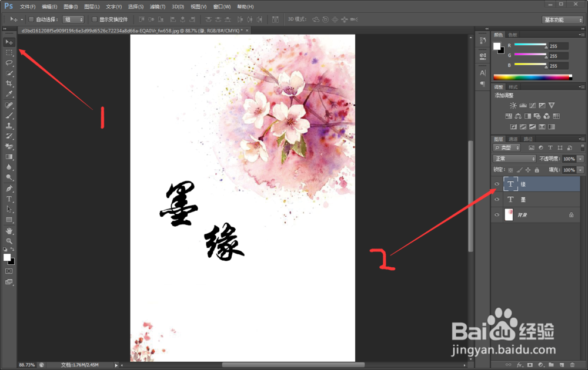Switch to the 样式 tab
The width and height of the screenshot is (588, 370).
(x=513, y=87)
